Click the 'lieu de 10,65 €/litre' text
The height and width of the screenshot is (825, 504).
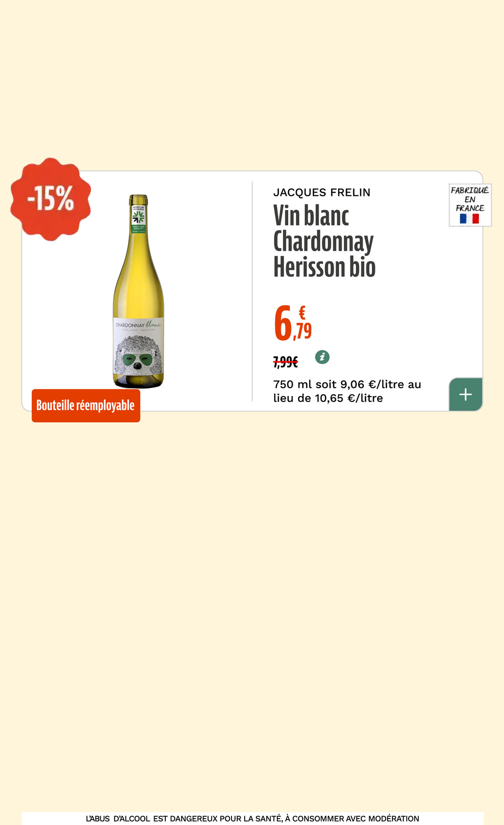[328, 398]
